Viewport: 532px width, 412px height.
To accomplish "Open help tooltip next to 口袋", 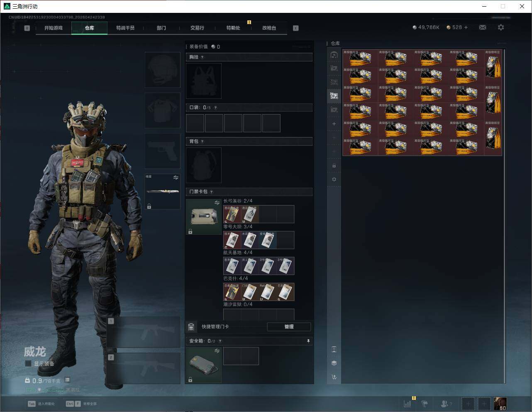I will tap(215, 108).
